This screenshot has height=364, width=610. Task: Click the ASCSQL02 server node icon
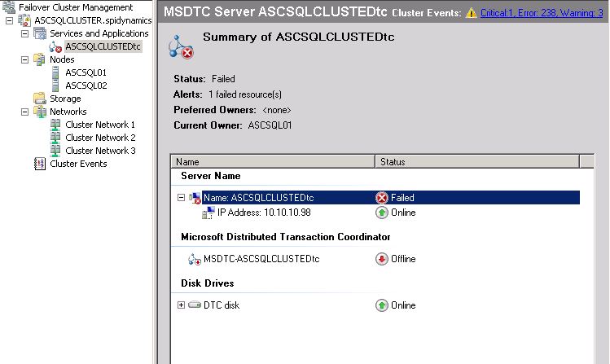55,86
